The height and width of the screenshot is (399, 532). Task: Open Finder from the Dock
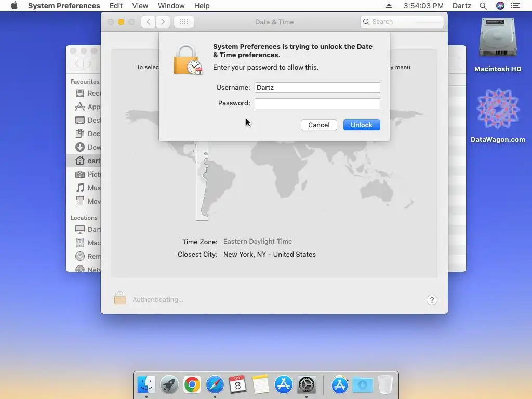click(x=146, y=384)
